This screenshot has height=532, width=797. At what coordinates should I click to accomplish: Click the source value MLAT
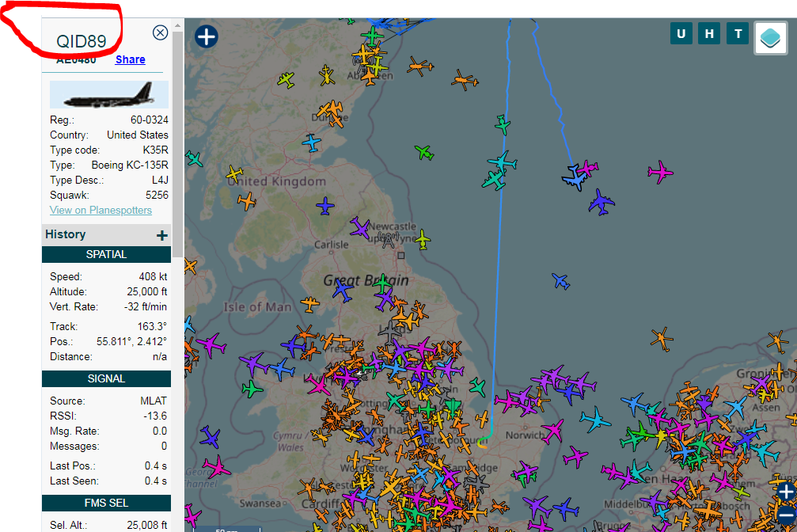click(x=154, y=401)
